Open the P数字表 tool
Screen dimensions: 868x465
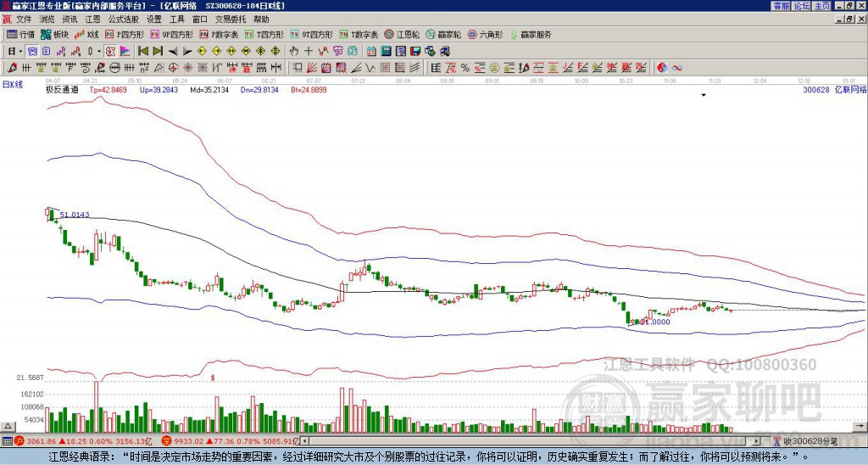click(x=219, y=34)
